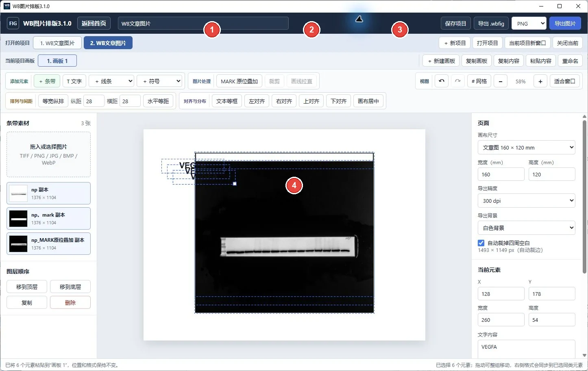Click the 删除 delete button
The height and width of the screenshot is (371, 588).
70,303
